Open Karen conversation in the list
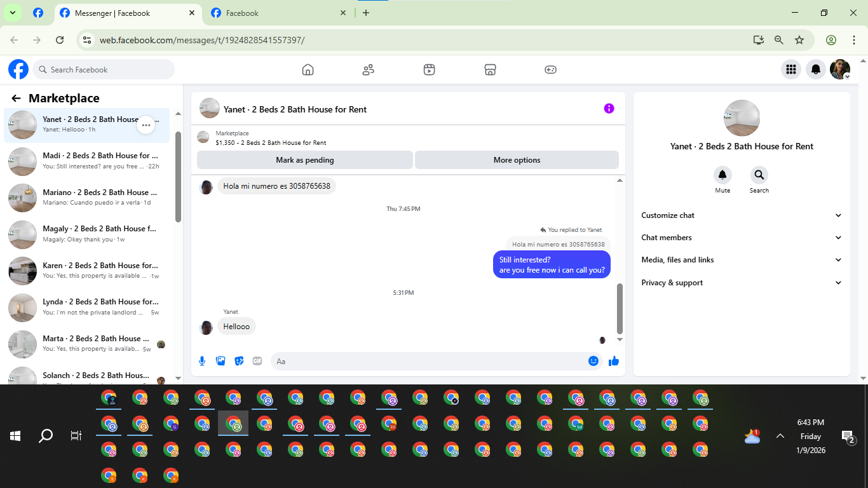868x488 pixels. pyautogui.click(x=87, y=271)
